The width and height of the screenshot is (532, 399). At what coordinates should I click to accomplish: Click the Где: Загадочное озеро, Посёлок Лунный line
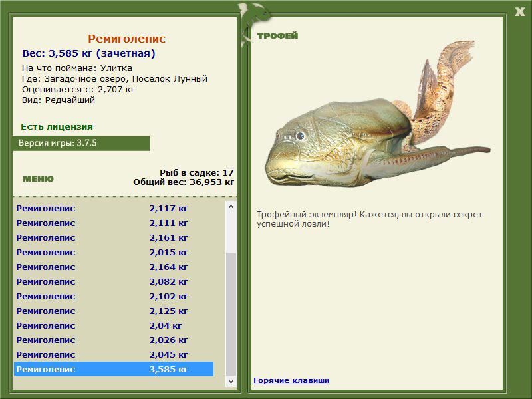[114, 79]
